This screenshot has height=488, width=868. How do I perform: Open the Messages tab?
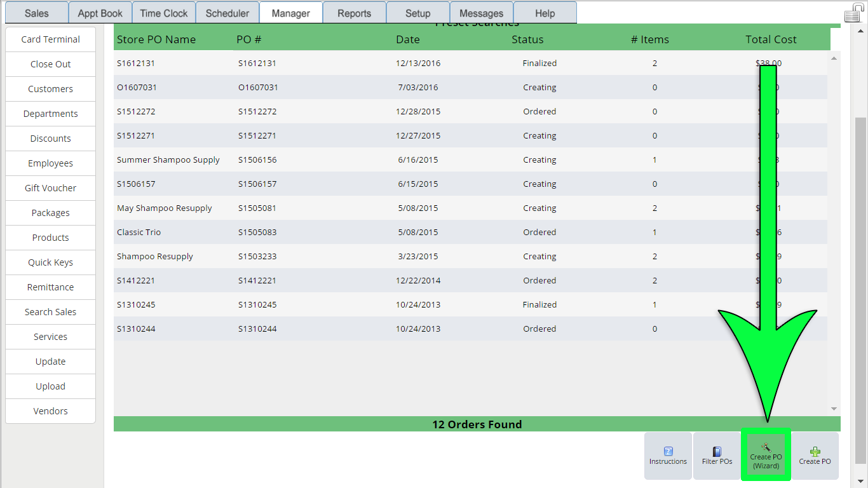[481, 13]
